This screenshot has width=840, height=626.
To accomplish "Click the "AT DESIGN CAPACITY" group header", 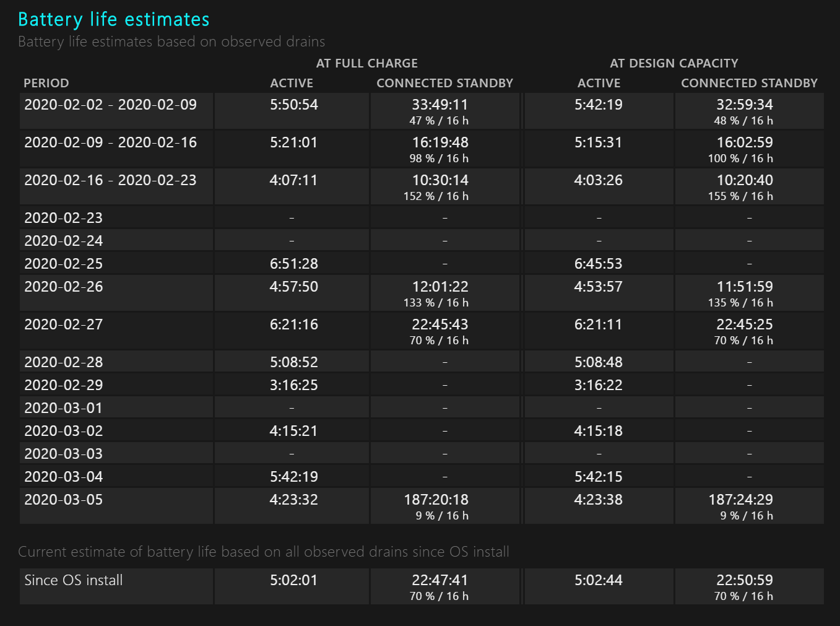I will 674,63.
